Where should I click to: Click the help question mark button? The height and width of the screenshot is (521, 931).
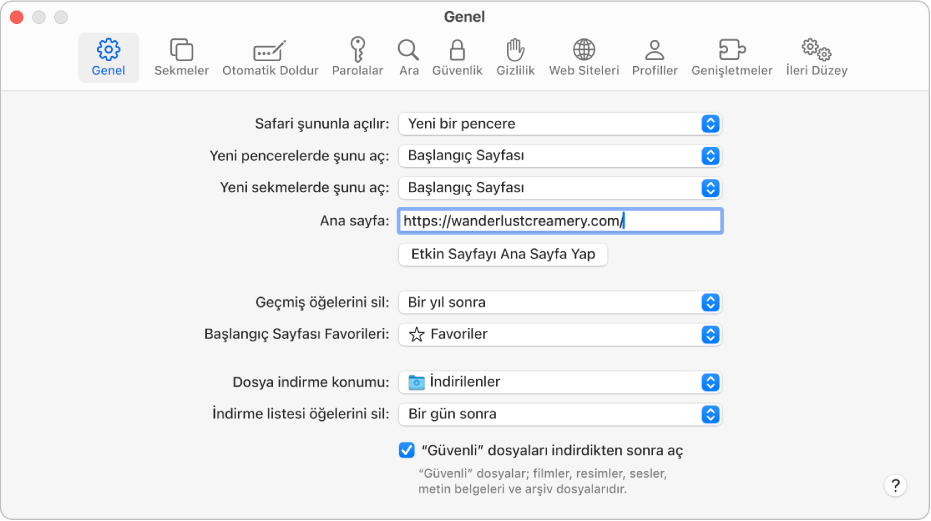[x=895, y=486]
